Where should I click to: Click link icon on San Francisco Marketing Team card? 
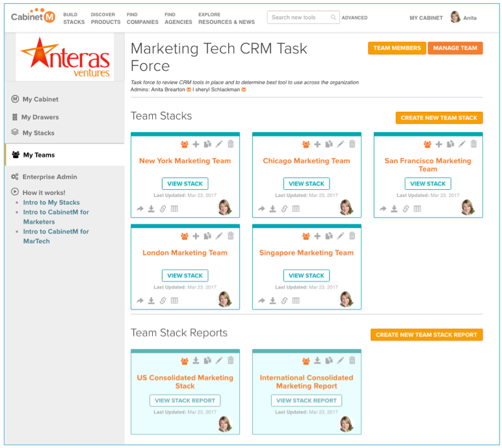click(x=406, y=209)
